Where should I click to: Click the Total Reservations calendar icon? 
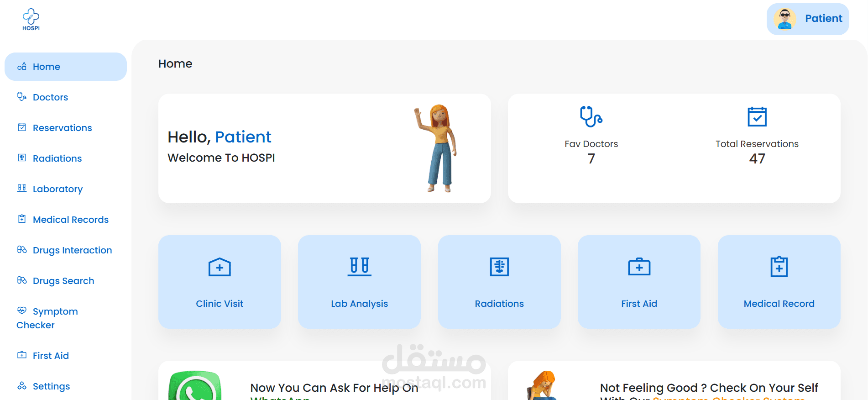pos(757,116)
